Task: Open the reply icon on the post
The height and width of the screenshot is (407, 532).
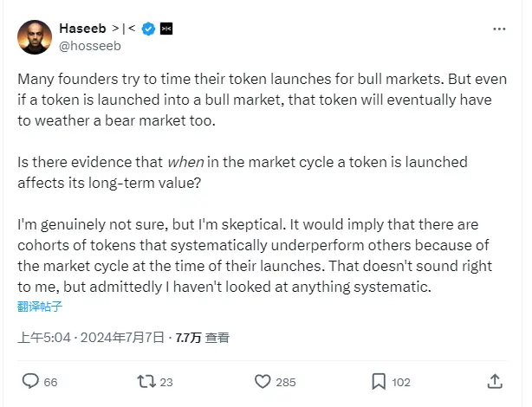Action: pos(30,381)
